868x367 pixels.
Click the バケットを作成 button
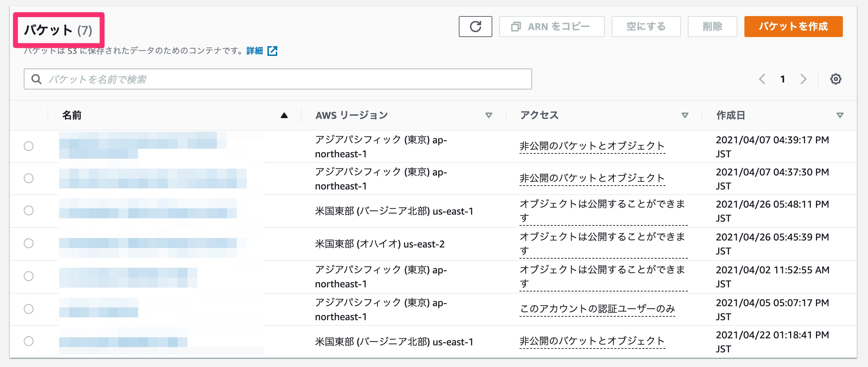click(x=793, y=26)
